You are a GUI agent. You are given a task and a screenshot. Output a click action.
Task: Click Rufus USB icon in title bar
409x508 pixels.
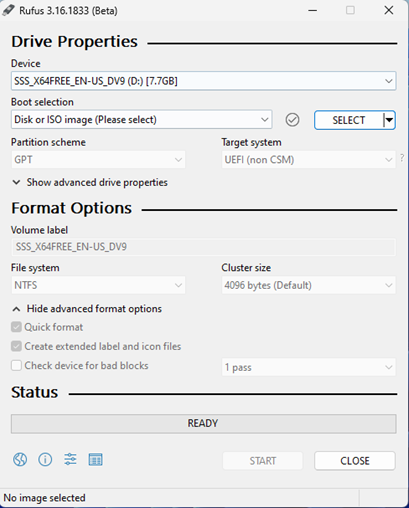click(8, 10)
